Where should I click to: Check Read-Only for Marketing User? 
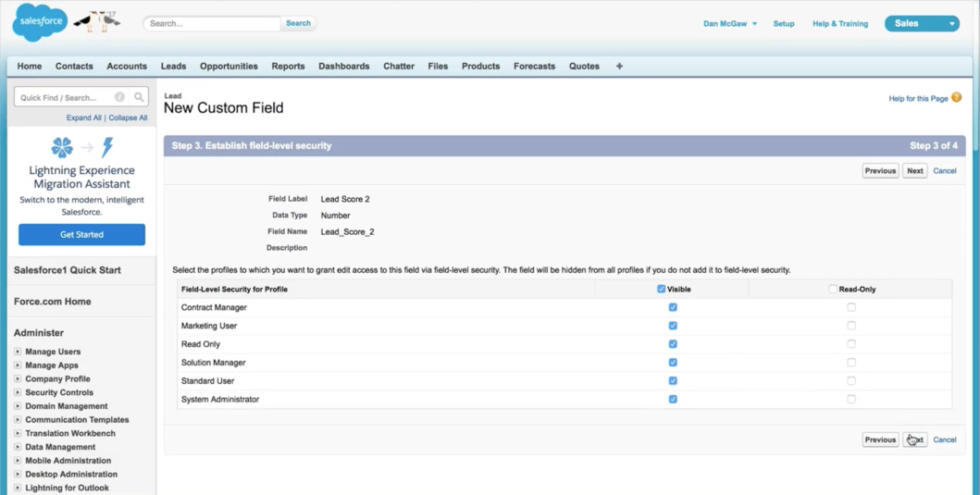point(851,326)
